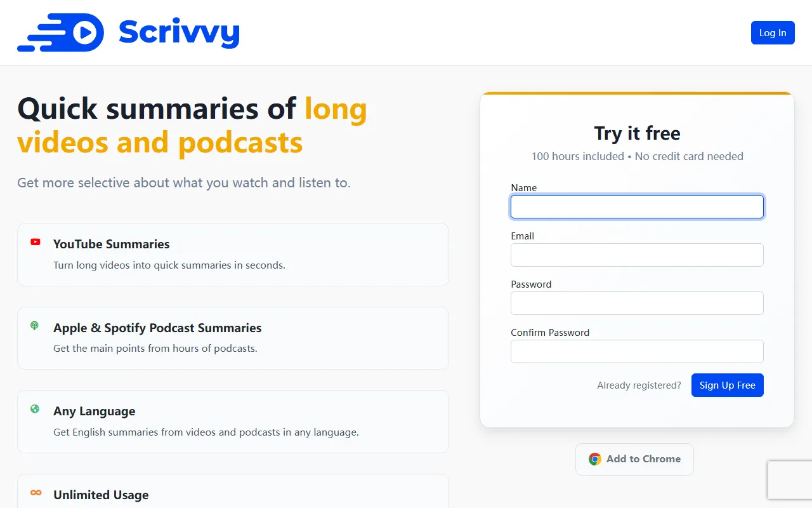812x508 pixels.
Task: Click the Scrivvy play-button logo icon
Action: click(x=84, y=32)
